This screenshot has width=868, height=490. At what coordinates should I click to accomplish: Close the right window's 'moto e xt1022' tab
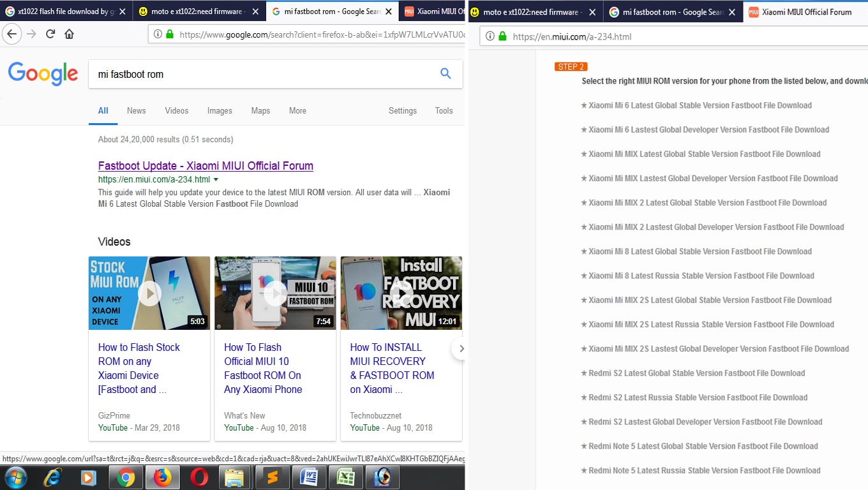(593, 12)
